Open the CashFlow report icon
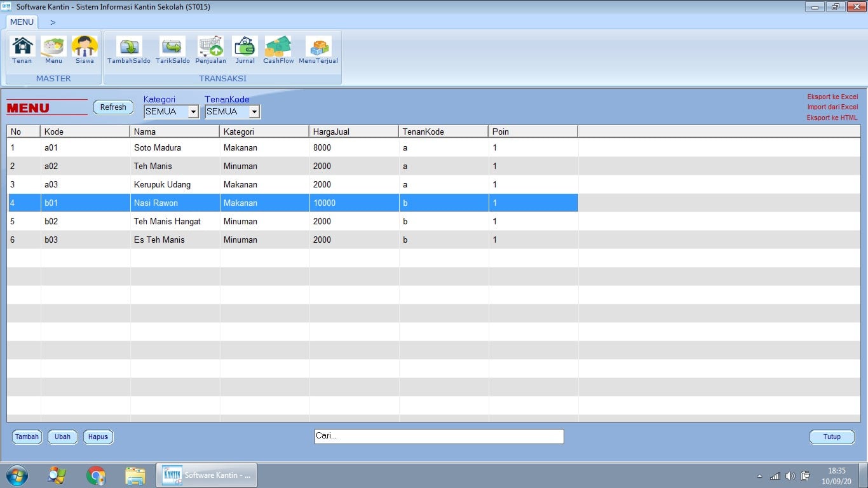This screenshot has height=488, width=868. [278, 50]
